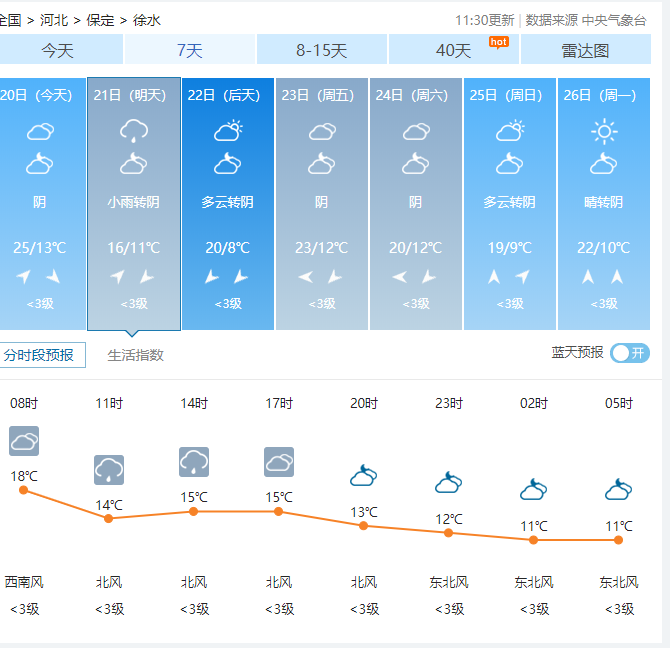Viewport: 670px width, 648px height.
Task: Toggle the 蓝天预报 switch off
Action: pyautogui.click(x=630, y=353)
